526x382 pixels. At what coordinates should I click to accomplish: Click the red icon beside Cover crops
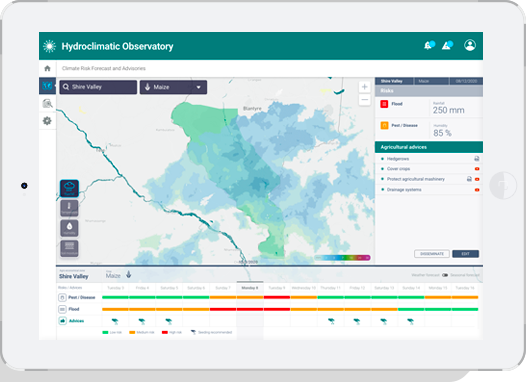coord(477,169)
